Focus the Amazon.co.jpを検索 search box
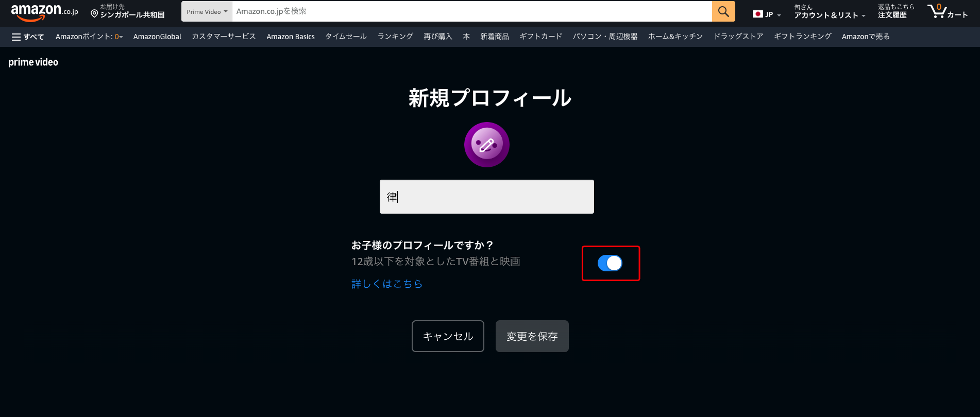Screen dimensions: 980x417 point(472,11)
